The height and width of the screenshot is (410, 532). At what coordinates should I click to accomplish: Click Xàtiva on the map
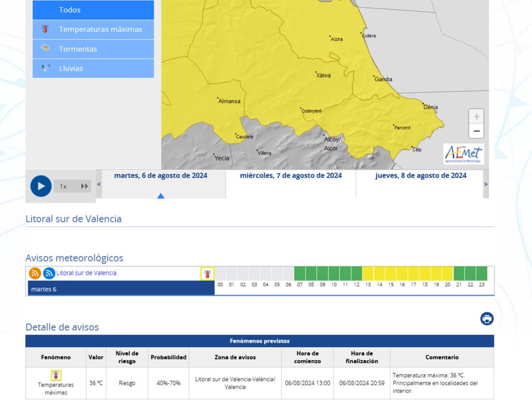coord(323,75)
